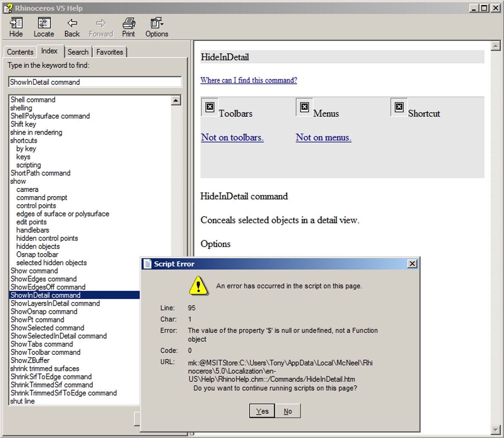Select 'handlebars' index entry
Image resolution: width=504 pixels, height=438 pixels.
tap(33, 230)
